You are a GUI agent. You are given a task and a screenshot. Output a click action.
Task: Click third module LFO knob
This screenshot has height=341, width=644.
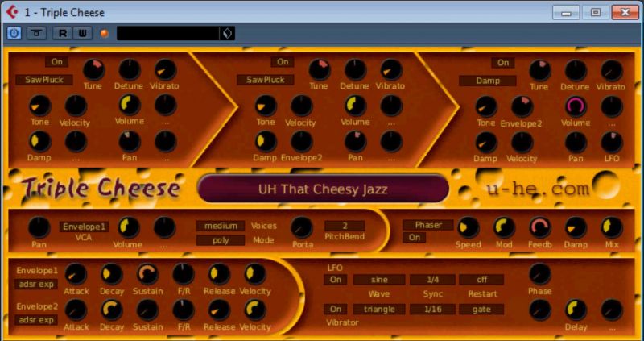(612, 142)
